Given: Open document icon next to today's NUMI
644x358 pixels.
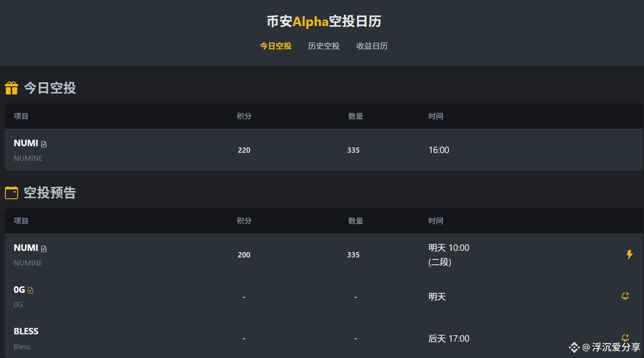Looking at the screenshot, I should (x=44, y=144).
